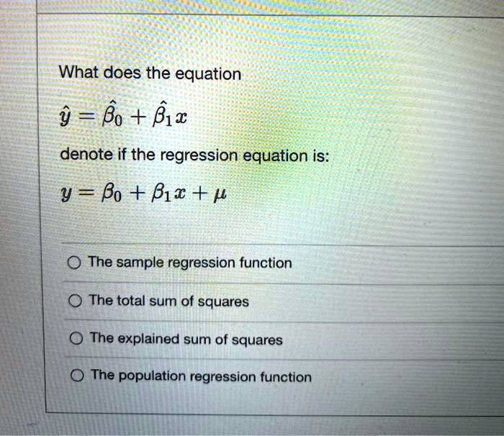504x436 pixels.
Task: Click the 'denote if the regression equation is:' line
Action: [x=194, y=155]
